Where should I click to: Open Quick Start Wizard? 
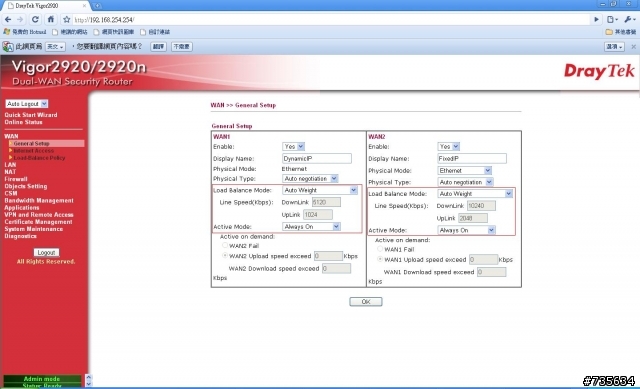pyautogui.click(x=31, y=115)
